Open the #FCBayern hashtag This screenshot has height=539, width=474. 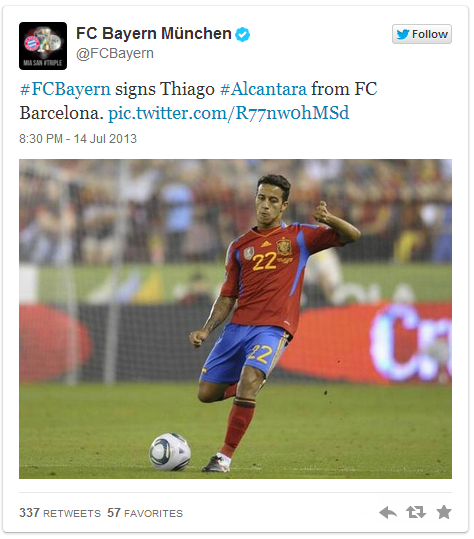pos(65,89)
